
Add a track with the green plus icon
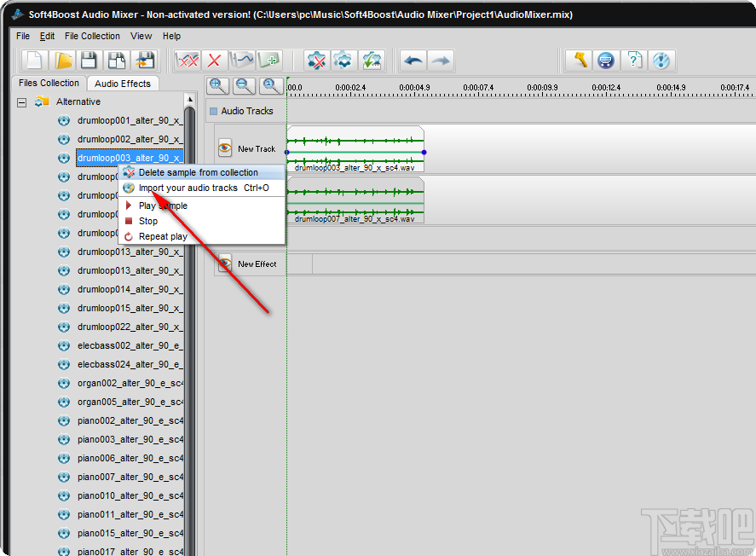pos(268,61)
